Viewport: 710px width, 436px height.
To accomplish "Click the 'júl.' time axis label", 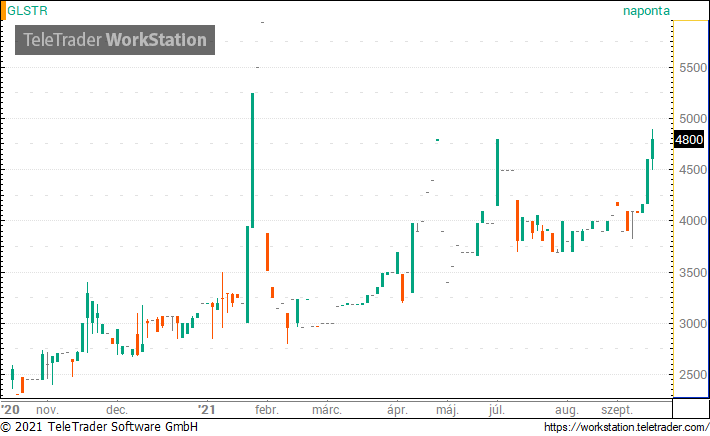I will [497, 410].
